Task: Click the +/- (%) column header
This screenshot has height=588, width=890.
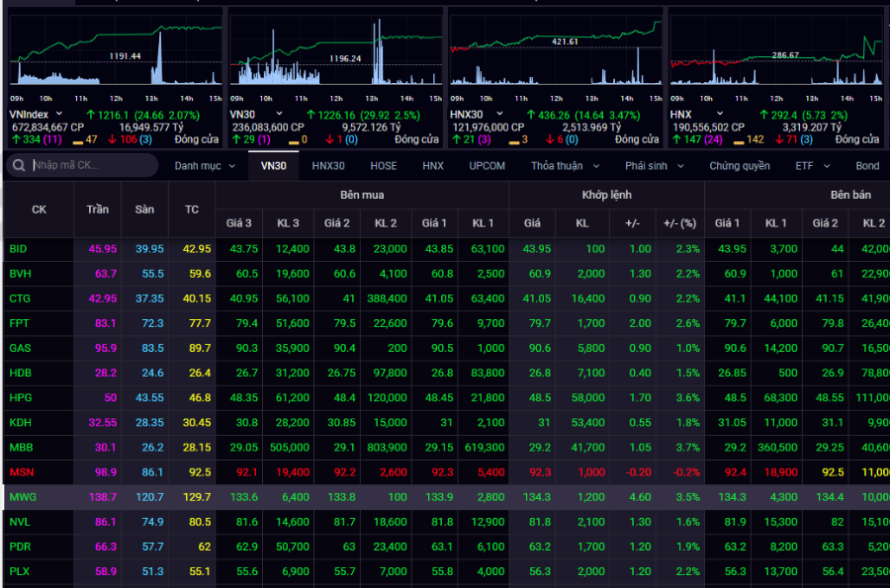Action: click(x=679, y=223)
